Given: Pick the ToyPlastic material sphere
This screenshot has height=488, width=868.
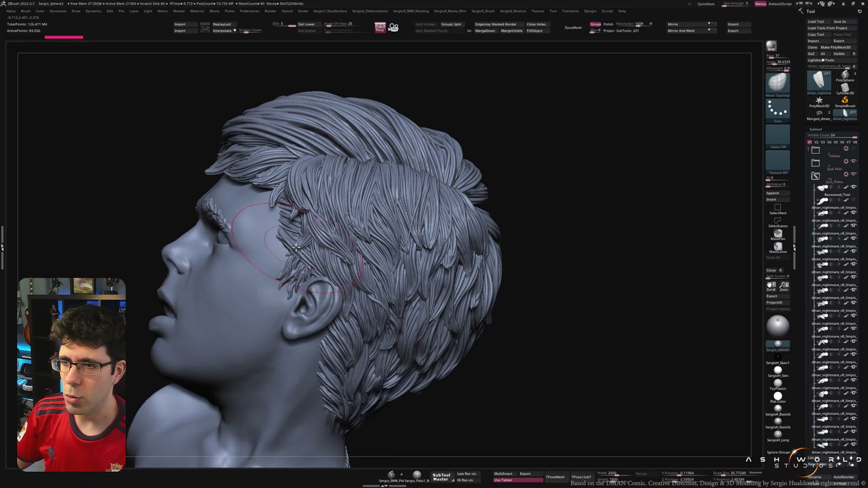Looking at the screenshot, I should point(778,383).
